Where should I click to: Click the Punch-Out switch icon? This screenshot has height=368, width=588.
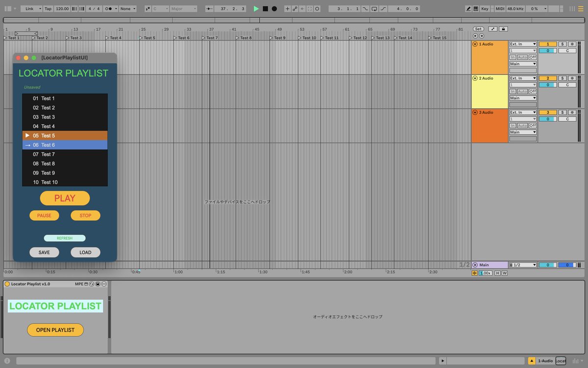point(383,9)
